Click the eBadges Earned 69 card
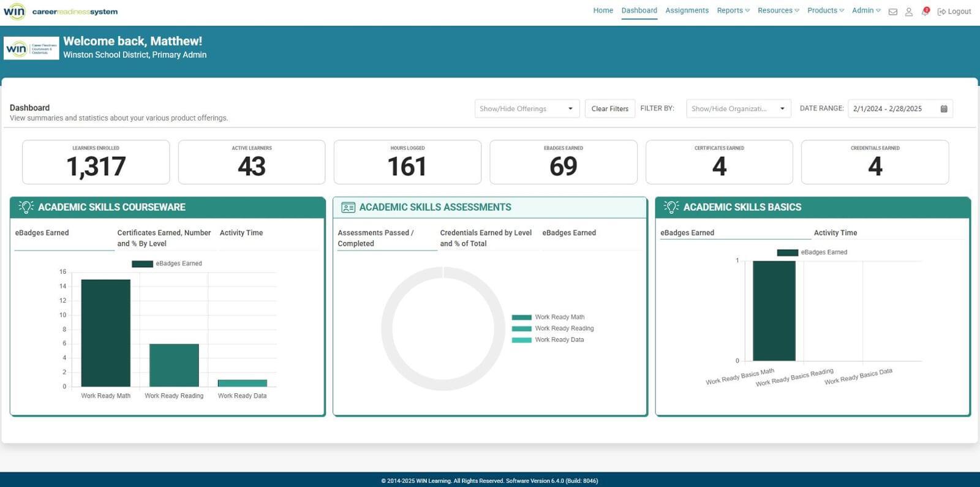 click(563, 162)
